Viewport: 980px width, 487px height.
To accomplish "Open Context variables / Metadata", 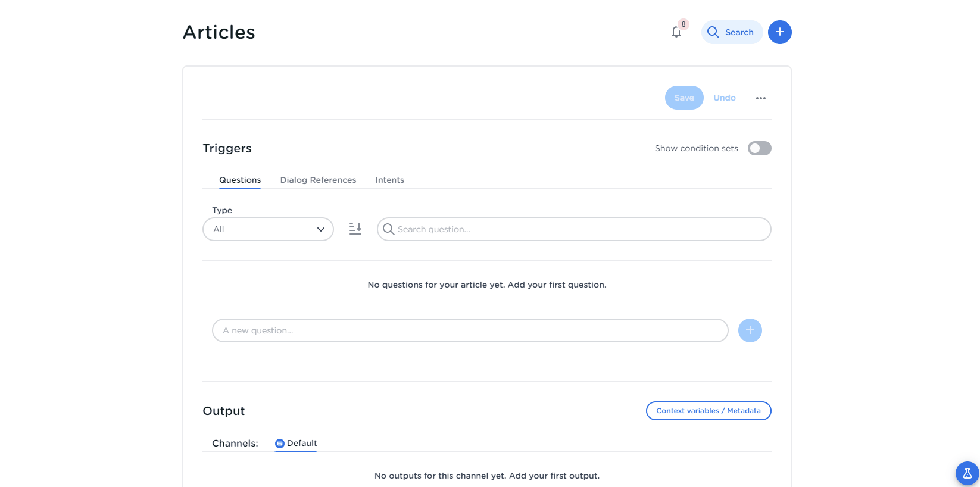I will 708,411.
